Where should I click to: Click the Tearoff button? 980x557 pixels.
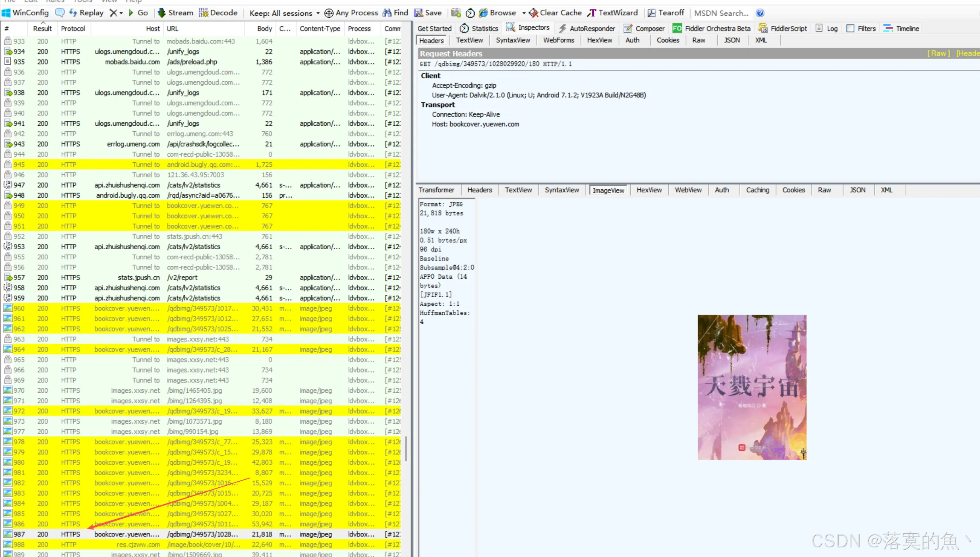pyautogui.click(x=665, y=13)
